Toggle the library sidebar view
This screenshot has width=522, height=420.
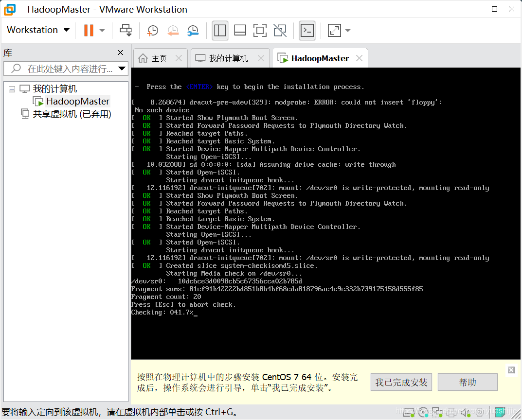220,30
